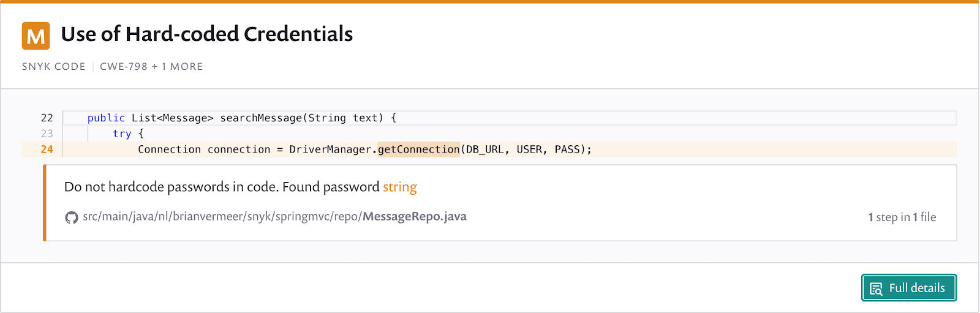Screen dimensions: 980x313
Task: Click the 'CWE-798' label
Action: click(124, 66)
